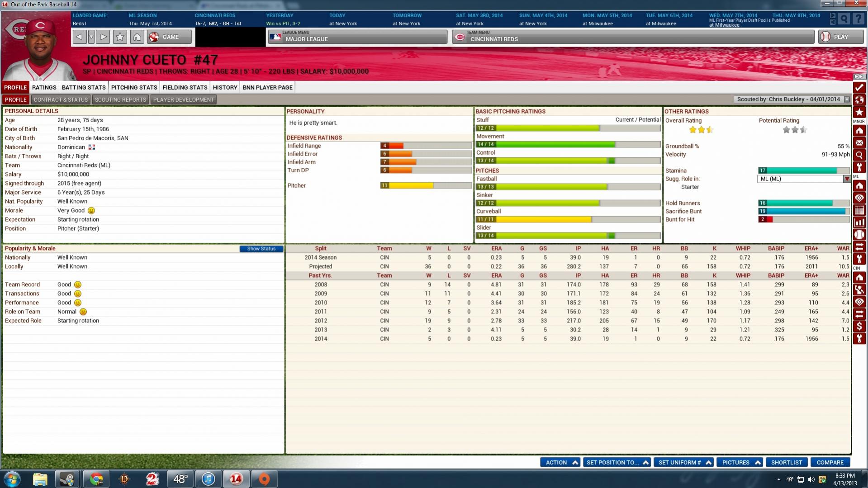Open SCOUTING REPORTS subtab
868x488 pixels.
click(120, 99)
